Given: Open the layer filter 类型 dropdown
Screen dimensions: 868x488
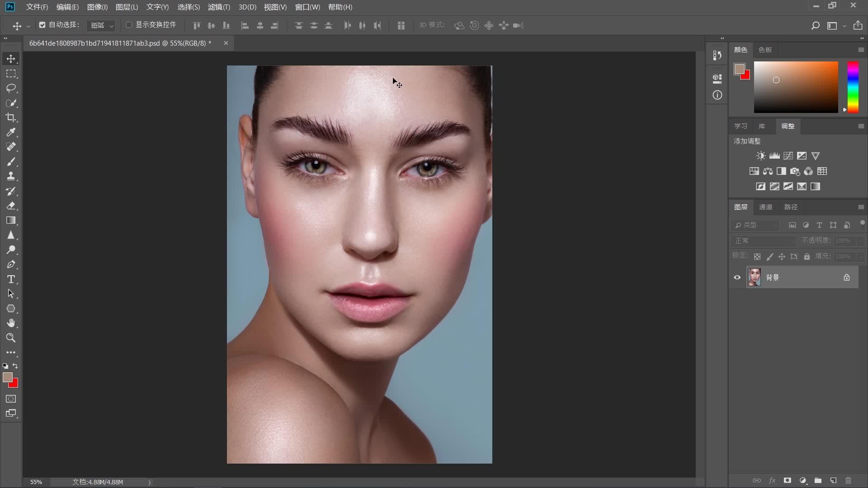Looking at the screenshot, I should 756,225.
